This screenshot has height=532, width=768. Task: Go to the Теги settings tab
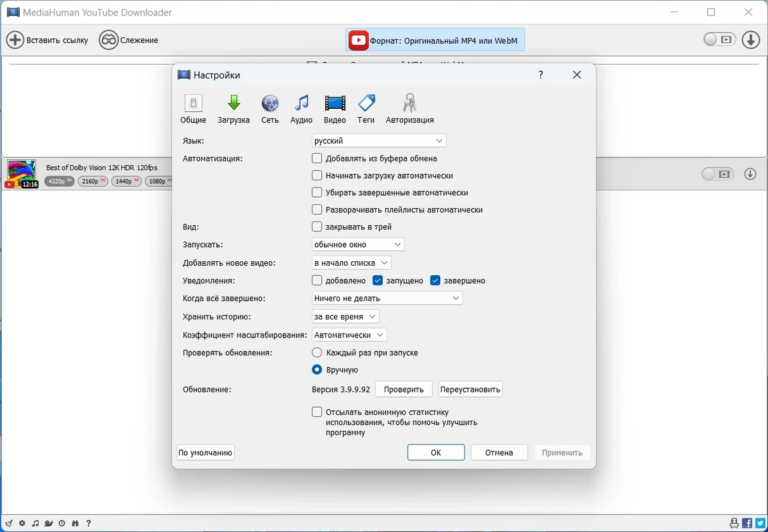[x=366, y=109]
